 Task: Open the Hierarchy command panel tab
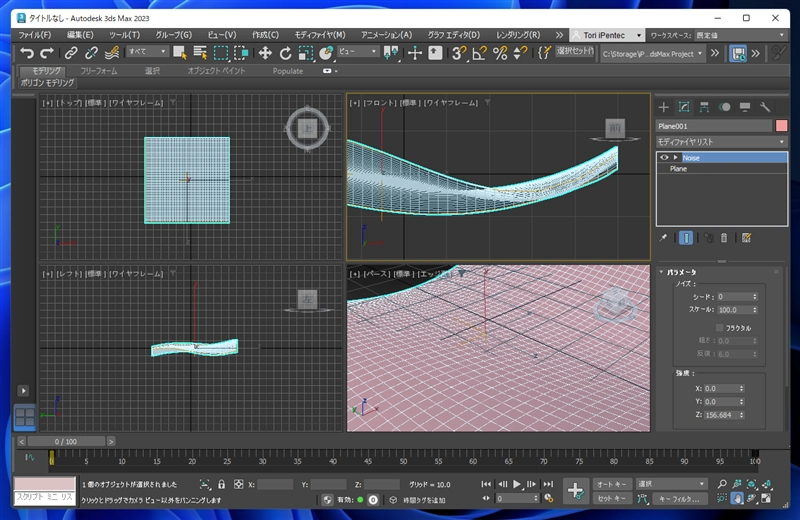[704, 107]
